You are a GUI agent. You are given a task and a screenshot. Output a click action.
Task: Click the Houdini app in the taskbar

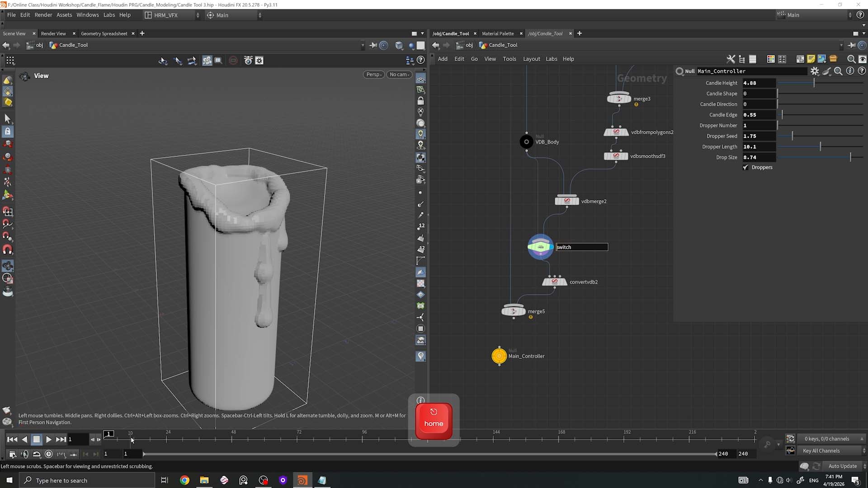pyautogui.click(x=302, y=480)
